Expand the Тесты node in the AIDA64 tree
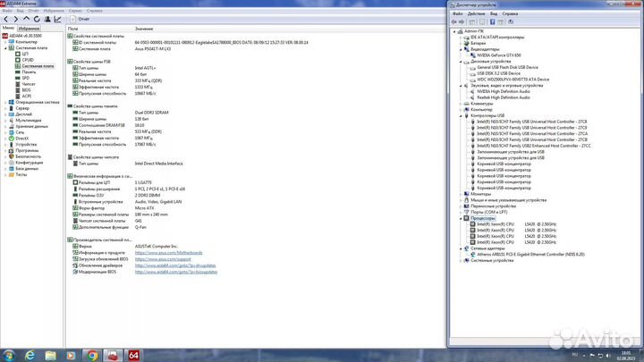This screenshot has width=644, height=362. [5, 174]
